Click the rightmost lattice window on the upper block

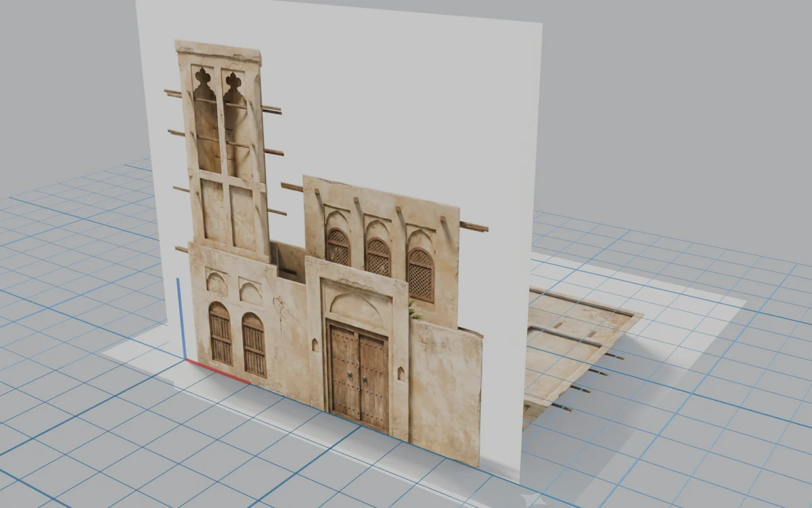(x=421, y=275)
